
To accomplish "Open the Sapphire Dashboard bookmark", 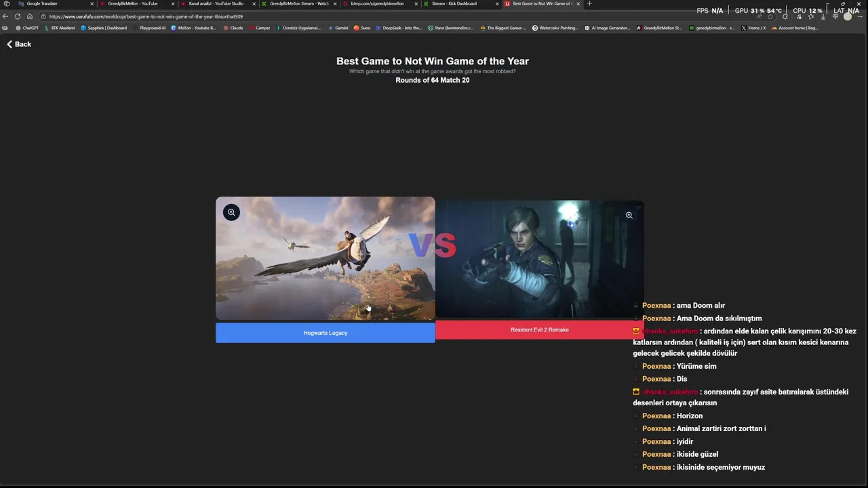I will coord(104,28).
